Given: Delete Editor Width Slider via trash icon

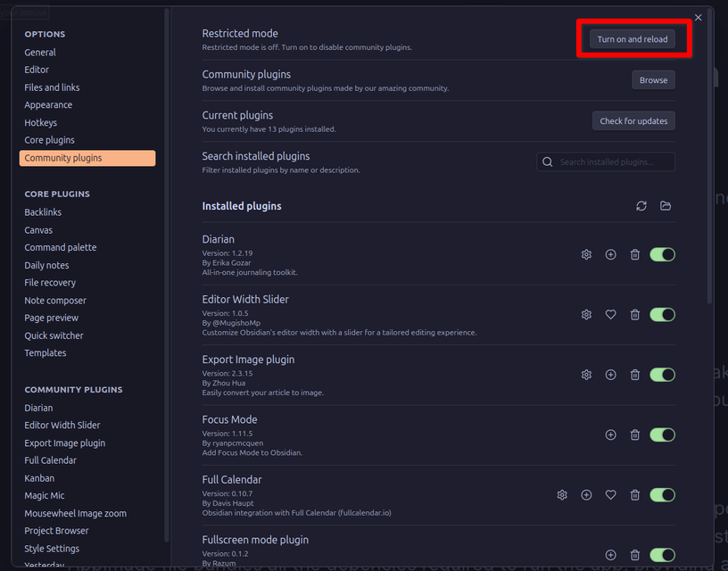Looking at the screenshot, I should coord(634,315).
